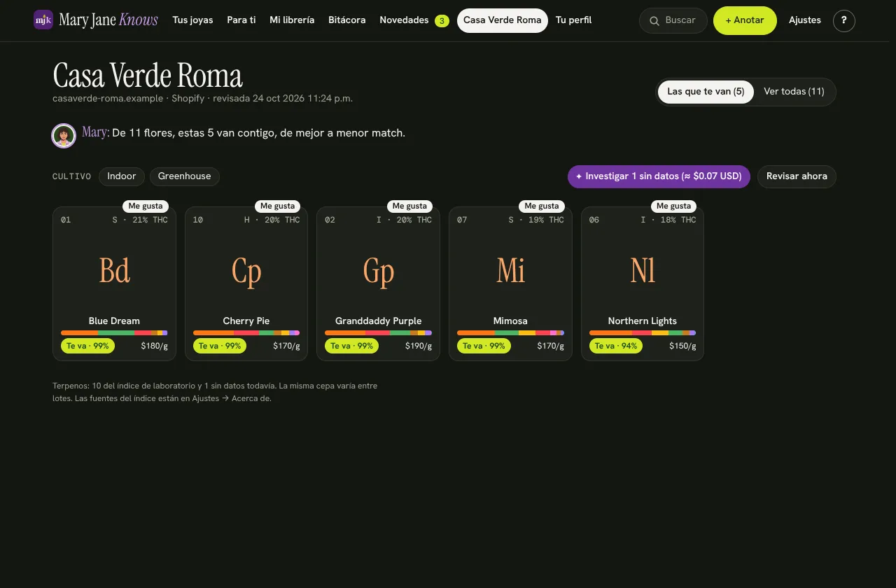The image size is (896, 588).
Task: Open the Nl Northern Lights card
Action: tap(643, 284)
